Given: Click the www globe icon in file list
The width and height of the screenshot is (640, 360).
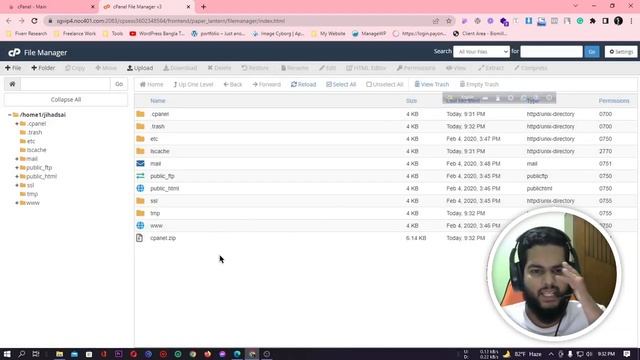Looking at the screenshot, I should [x=140, y=225].
